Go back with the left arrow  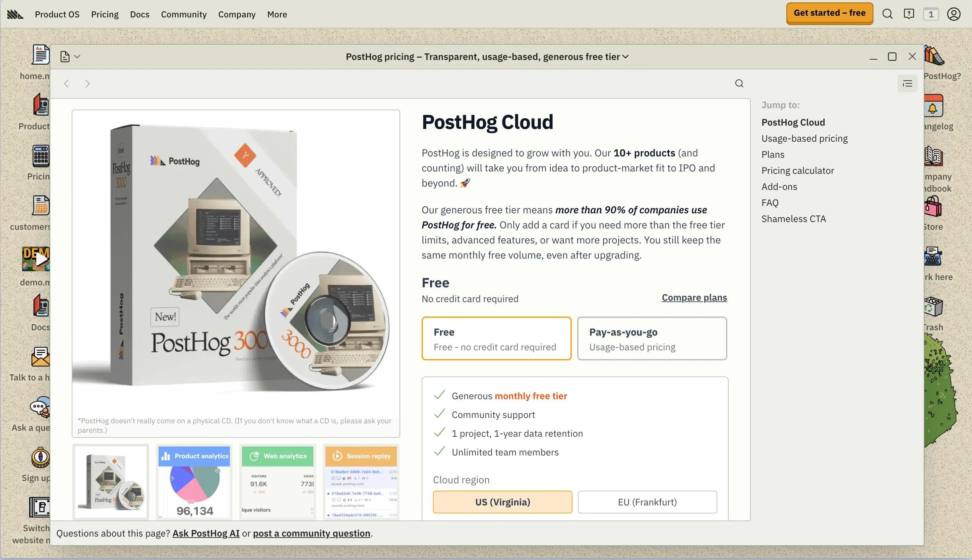click(66, 84)
